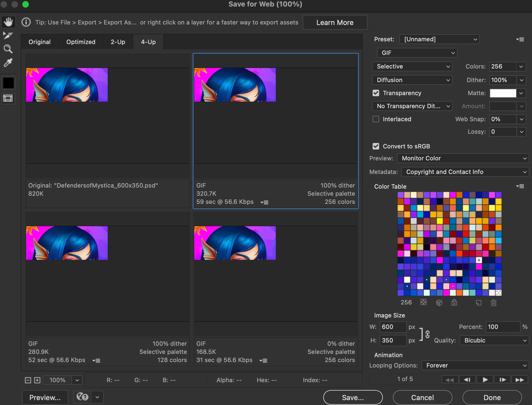Click the Learn More button
This screenshot has height=405, width=532.
[x=335, y=22]
